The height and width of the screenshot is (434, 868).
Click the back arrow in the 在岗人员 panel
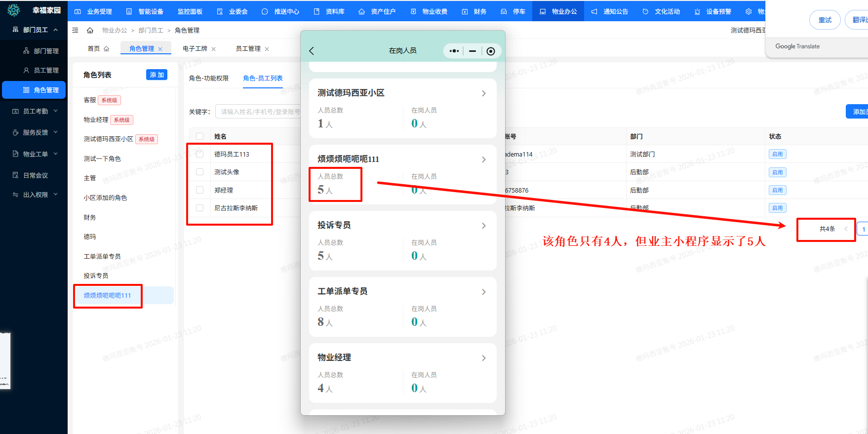312,51
